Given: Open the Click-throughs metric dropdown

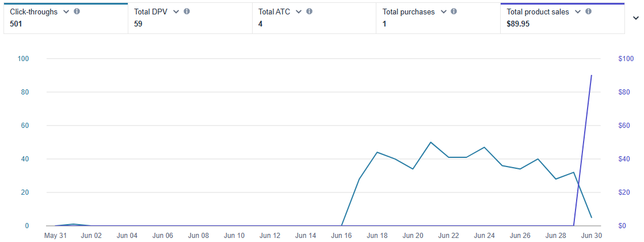Looking at the screenshot, I should coord(66,12).
